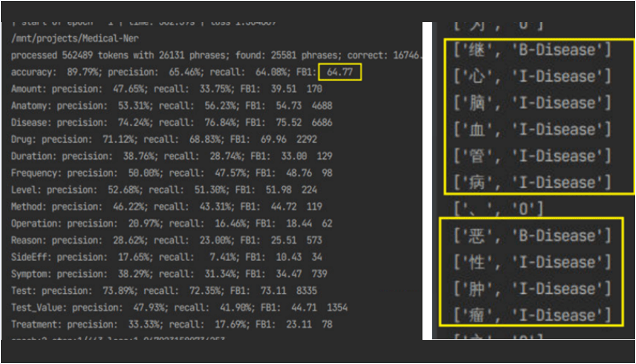Click the highlighted FB1 score 64.77
The width and height of the screenshot is (636, 364).
(340, 72)
